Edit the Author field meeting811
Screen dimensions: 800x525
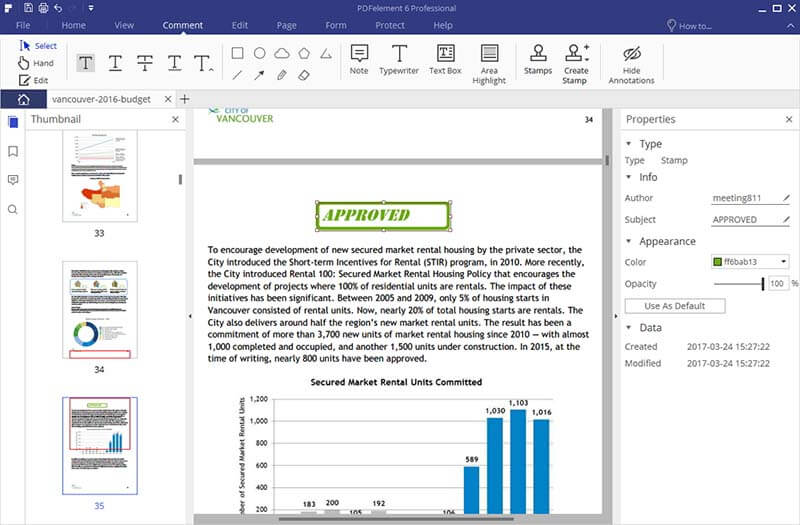click(751, 198)
